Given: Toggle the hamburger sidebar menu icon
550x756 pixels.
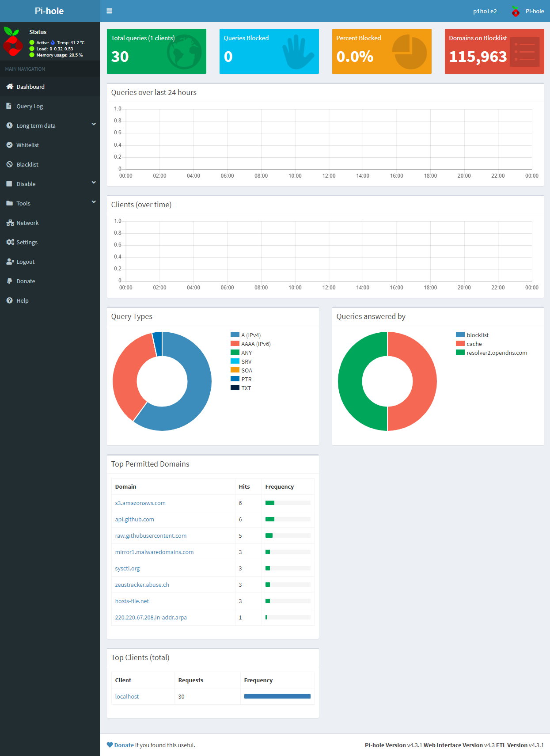Looking at the screenshot, I should point(110,11).
